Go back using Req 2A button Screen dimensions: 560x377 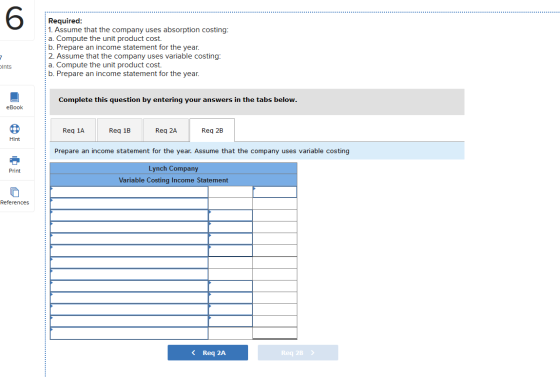(x=208, y=353)
